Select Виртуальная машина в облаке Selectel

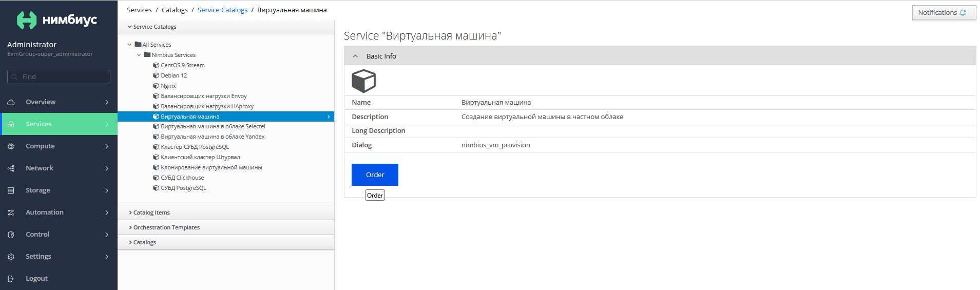[x=213, y=126]
